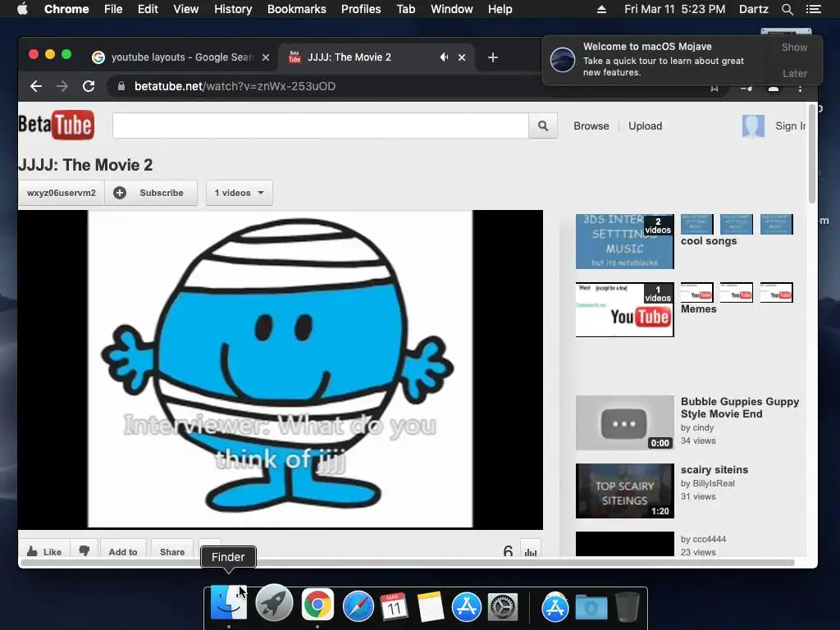The image size is (840, 630).
Task: Close the JJJJ: The Movie 2 tab
Action: coord(462,57)
